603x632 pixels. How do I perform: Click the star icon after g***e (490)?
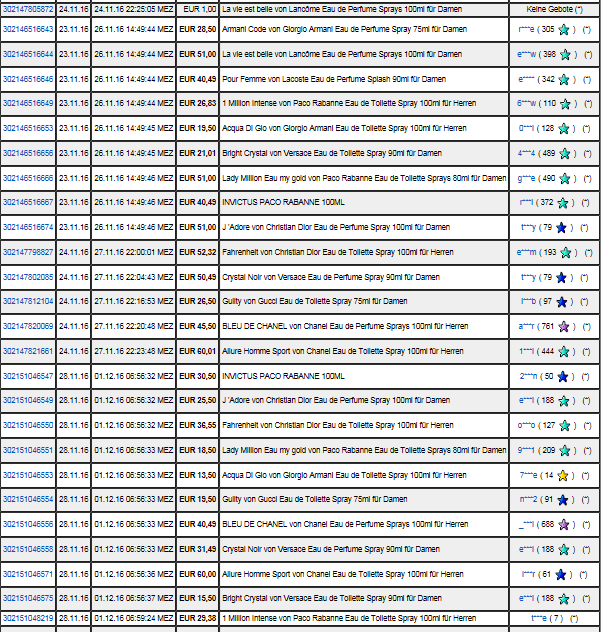point(565,179)
